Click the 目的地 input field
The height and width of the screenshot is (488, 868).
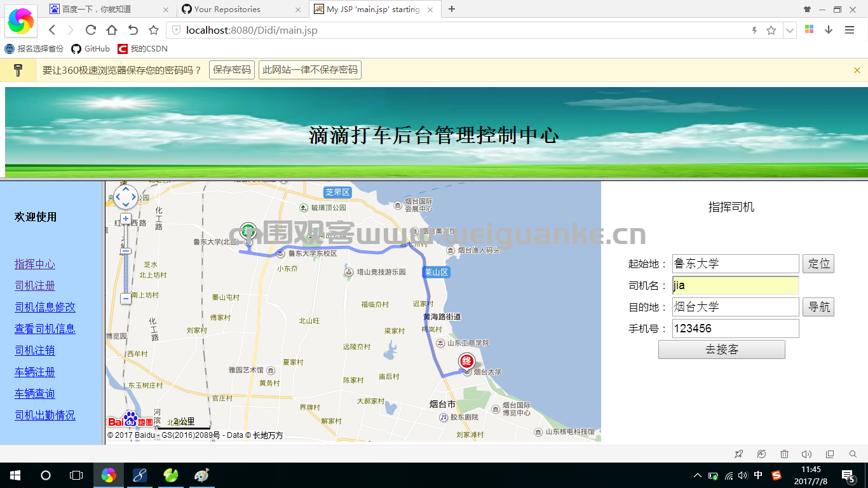point(735,307)
